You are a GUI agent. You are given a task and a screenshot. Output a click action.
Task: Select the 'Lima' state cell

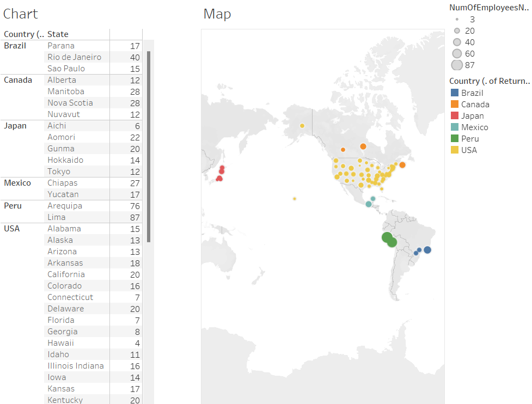pyautogui.click(x=77, y=217)
